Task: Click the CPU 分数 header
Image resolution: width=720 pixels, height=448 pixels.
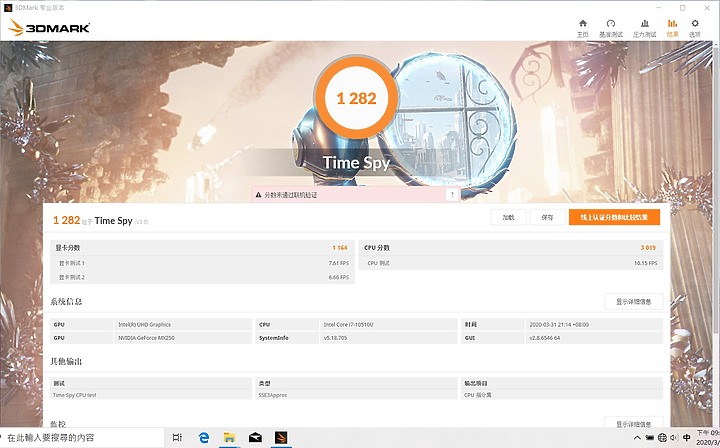Action: 377,248
